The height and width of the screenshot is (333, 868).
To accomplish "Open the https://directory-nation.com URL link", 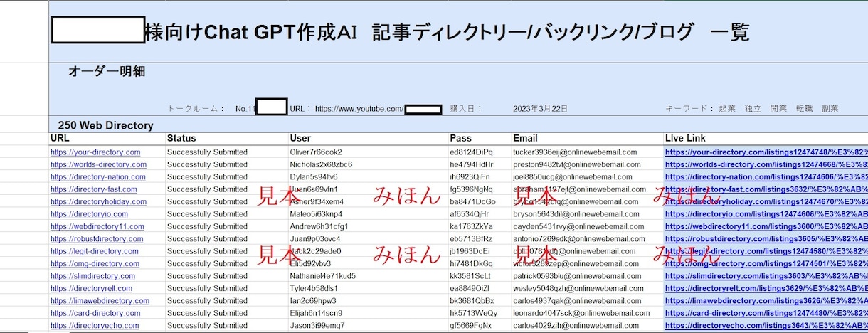I will (x=97, y=177).
